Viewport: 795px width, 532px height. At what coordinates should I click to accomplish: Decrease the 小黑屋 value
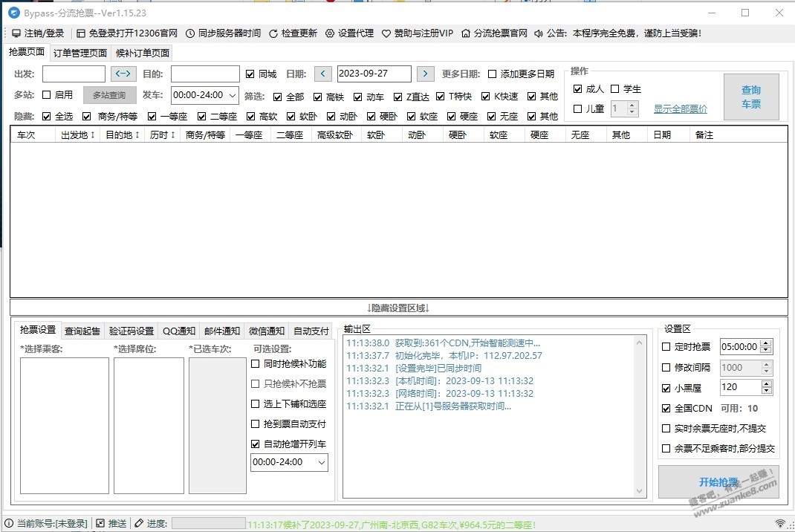pos(767,391)
